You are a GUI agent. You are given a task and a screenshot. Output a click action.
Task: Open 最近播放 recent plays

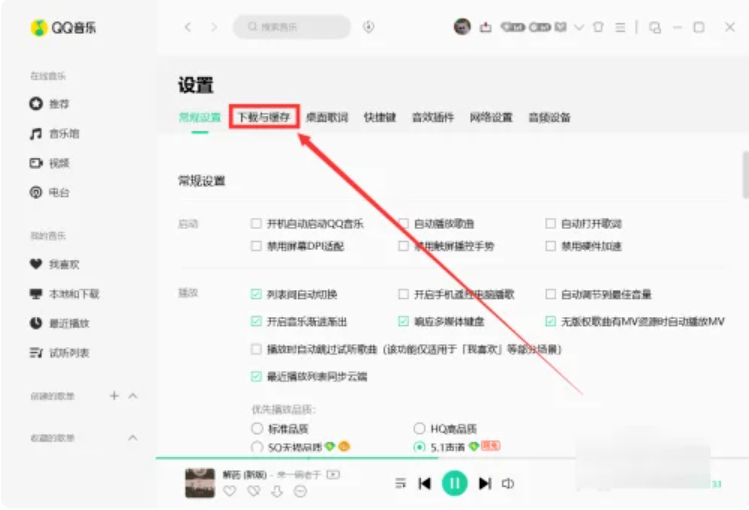click(68, 323)
